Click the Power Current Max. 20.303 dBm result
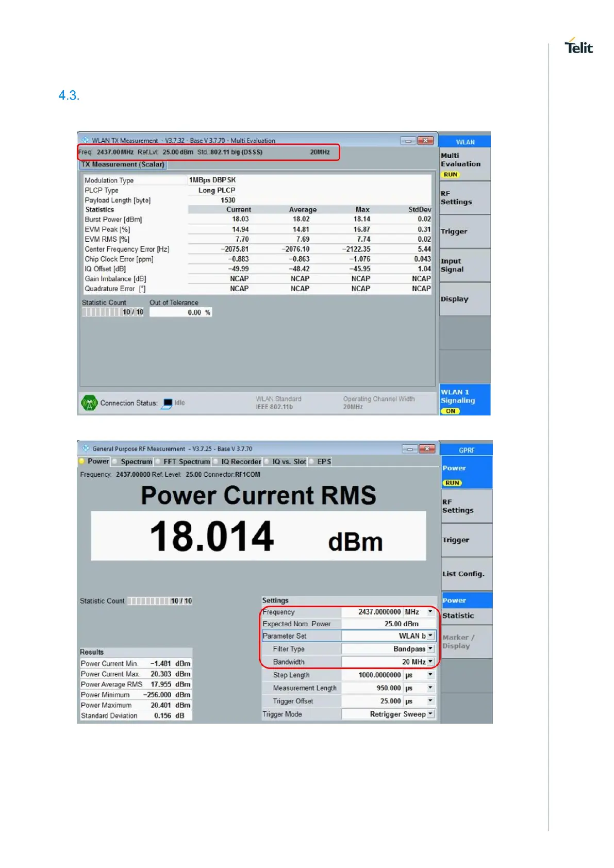614x868 pixels. (x=136, y=674)
